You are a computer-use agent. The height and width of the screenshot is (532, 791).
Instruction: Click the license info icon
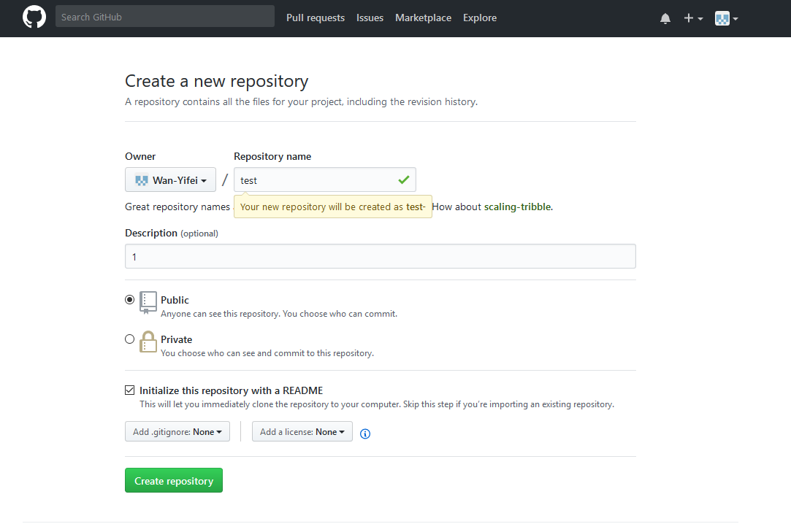(x=365, y=433)
